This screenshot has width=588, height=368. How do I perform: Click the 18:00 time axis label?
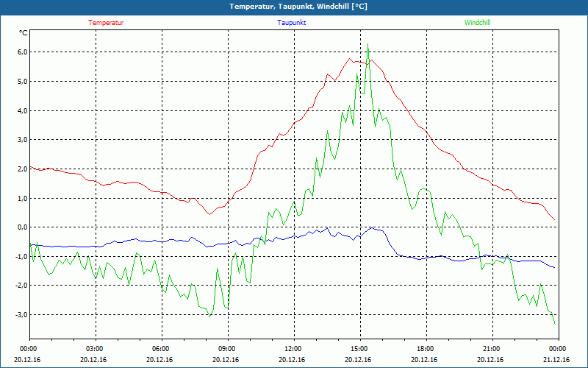(x=424, y=349)
